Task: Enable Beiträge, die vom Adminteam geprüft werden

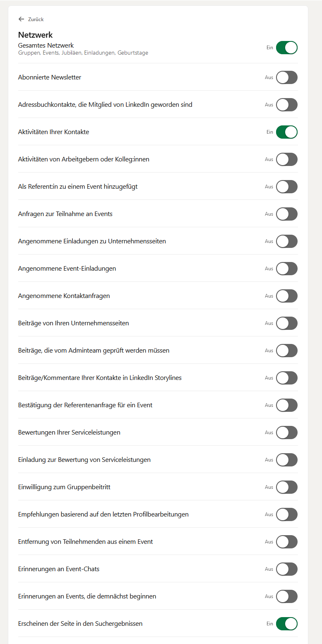Action: 286,351
